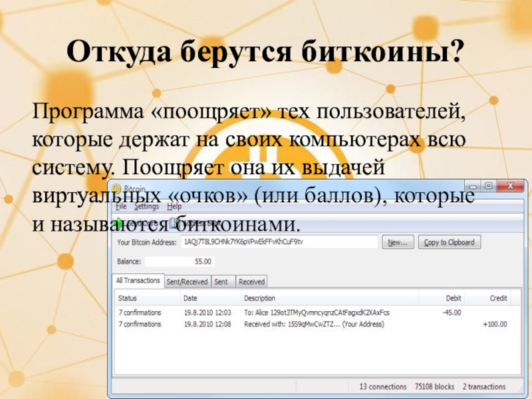Viewport: 532px width, 399px height.
Task: Click the Address Book toolbar icon
Action: (x=174, y=223)
